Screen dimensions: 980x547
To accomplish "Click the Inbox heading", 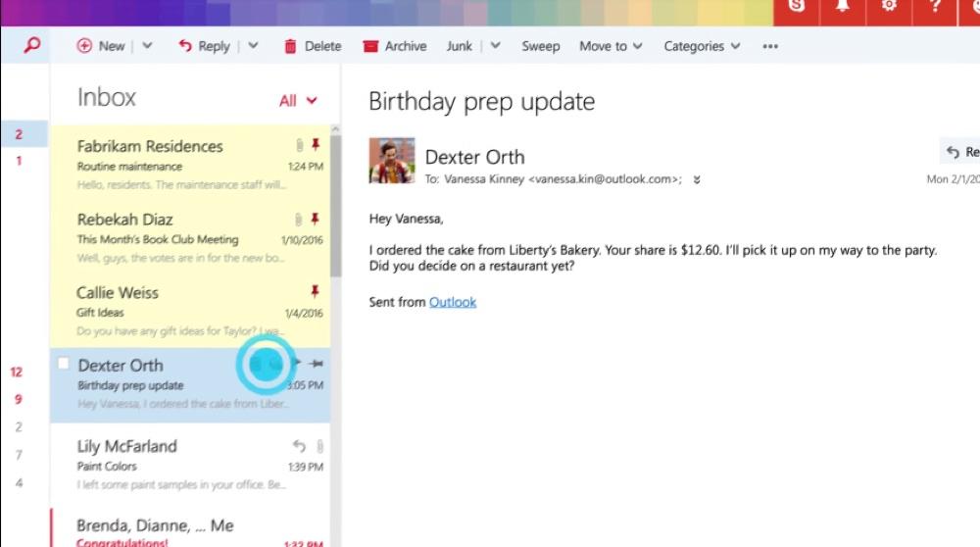I will [x=106, y=97].
